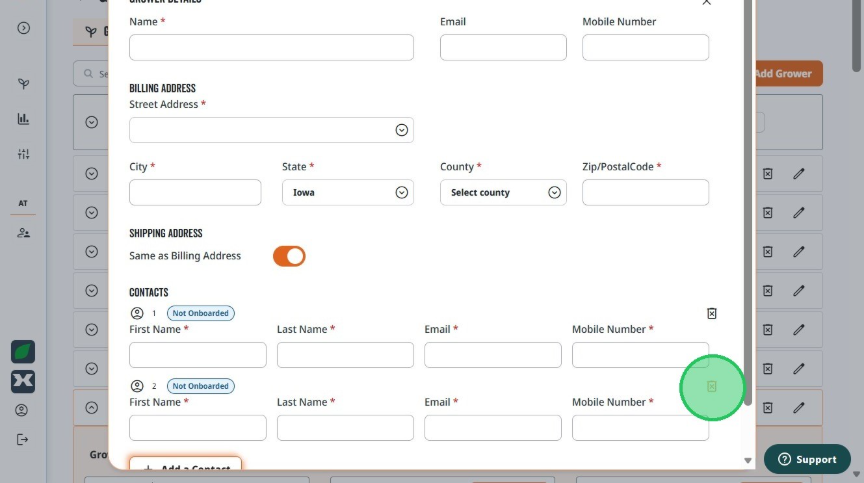Open the Support chat button
The height and width of the screenshot is (483, 864).
tap(807, 459)
